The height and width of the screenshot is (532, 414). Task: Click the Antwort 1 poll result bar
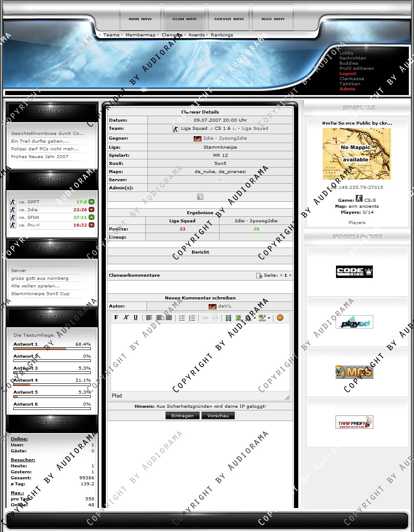[x=52, y=349]
